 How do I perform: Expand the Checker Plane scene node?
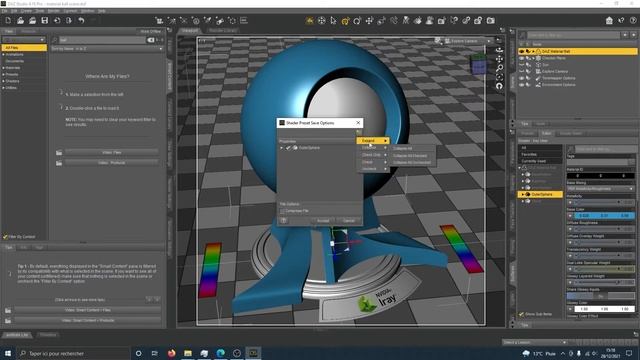point(533,58)
